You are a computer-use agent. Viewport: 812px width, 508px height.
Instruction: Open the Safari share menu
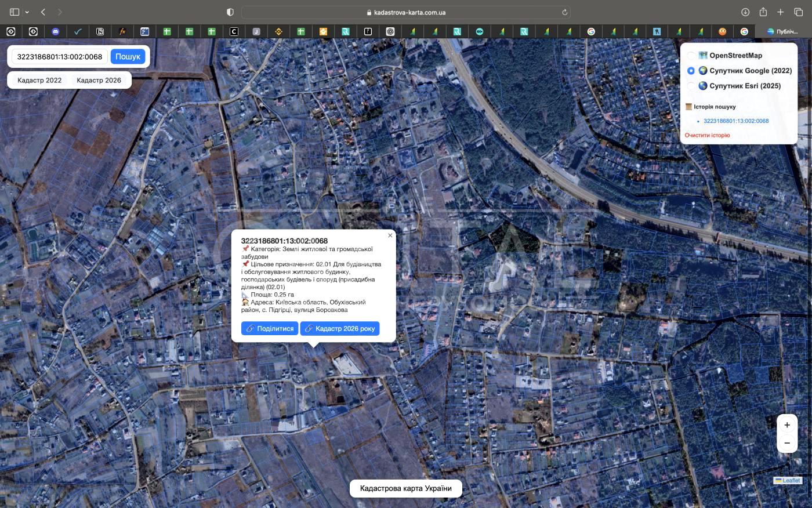(x=763, y=12)
